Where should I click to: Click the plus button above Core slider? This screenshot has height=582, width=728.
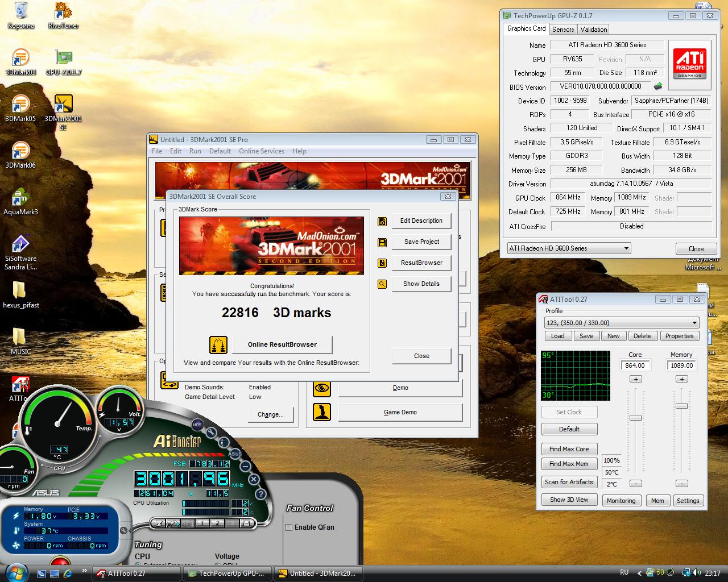635,379
